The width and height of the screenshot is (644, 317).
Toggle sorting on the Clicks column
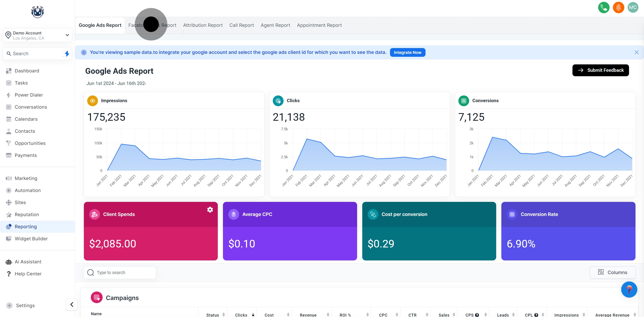[253, 315]
